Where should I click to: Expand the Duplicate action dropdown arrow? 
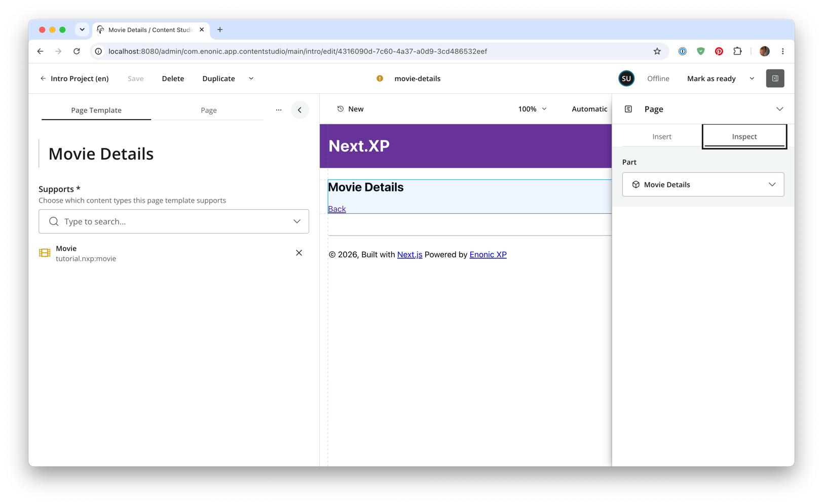coord(251,79)
